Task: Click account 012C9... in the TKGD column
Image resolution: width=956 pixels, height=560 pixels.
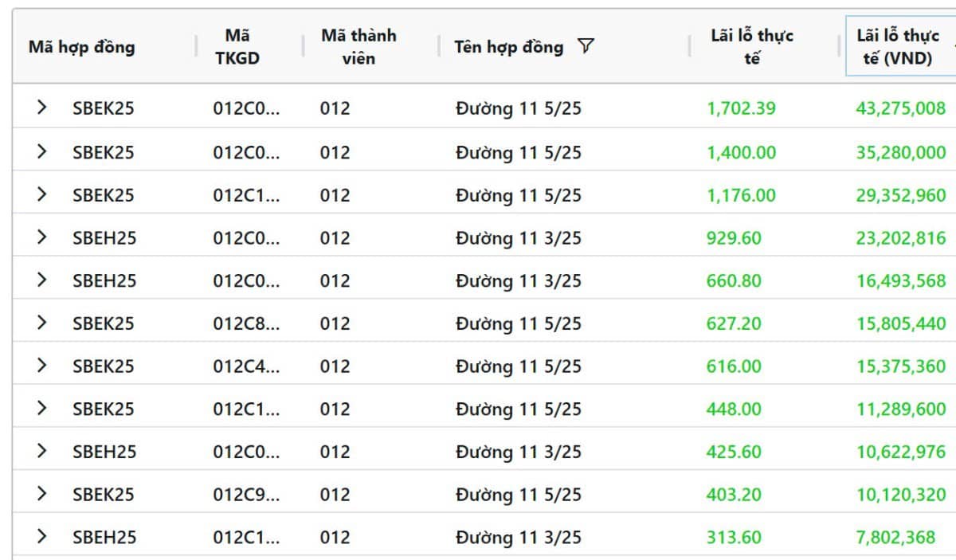Action: coord(246,495)
